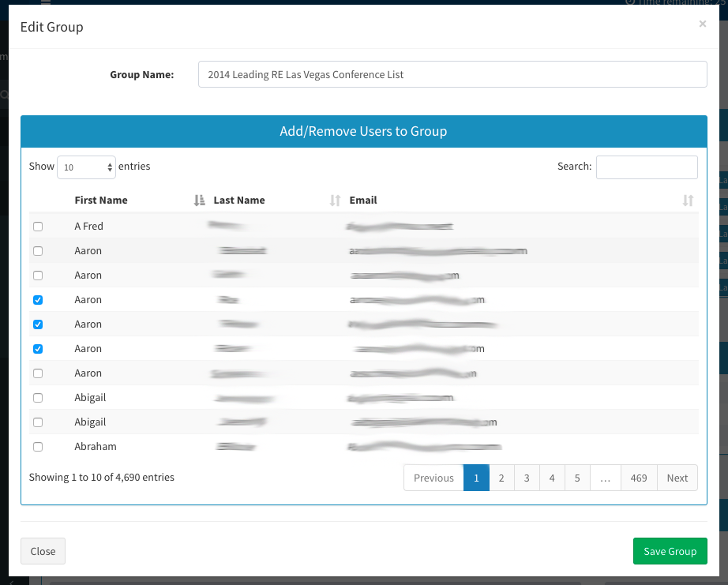This screenshot has height=585, width=728.
Task: Close the Edit Group modal
Action: (x=43, y=551)
